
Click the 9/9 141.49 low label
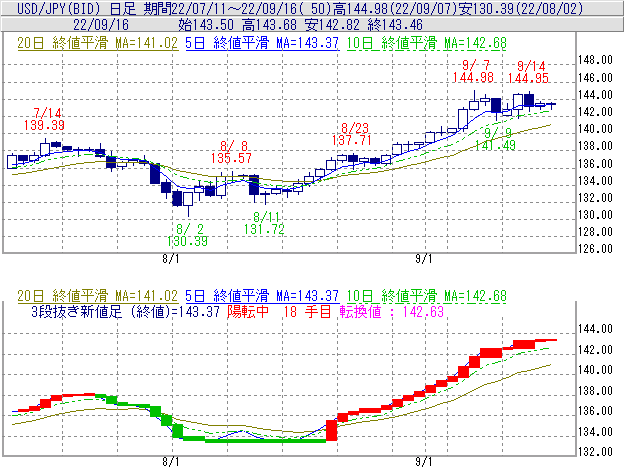pos(495,139)
